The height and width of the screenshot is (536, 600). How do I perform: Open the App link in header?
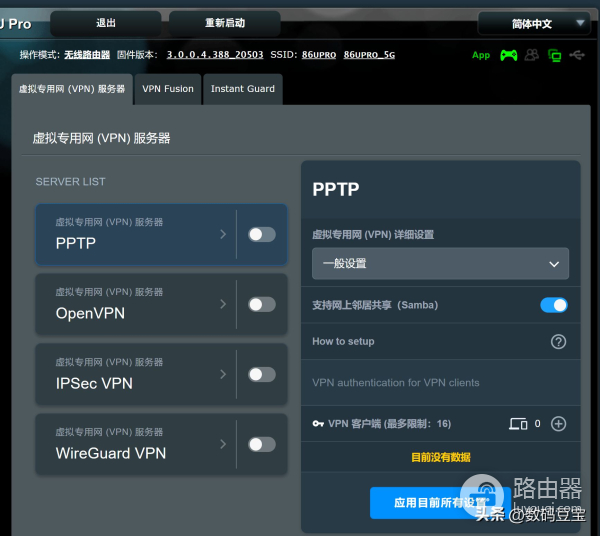[481, 55]
